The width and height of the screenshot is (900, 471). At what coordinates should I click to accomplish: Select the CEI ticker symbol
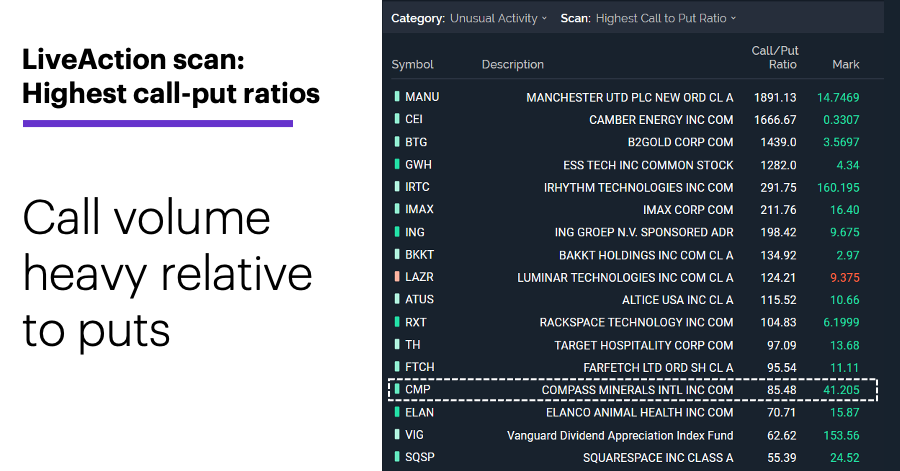414,119
